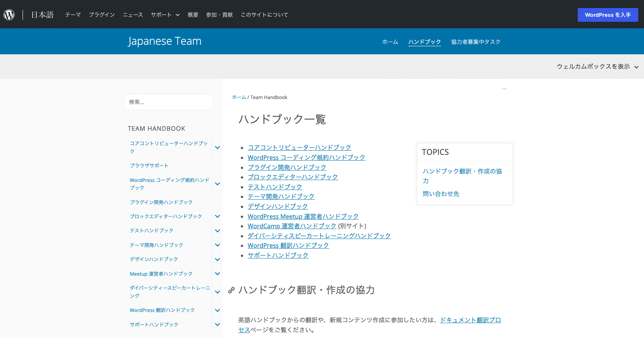Expand ブロックエディターハンドブック sidebar chevron
The image size is (644, 338).
[217, 216]
